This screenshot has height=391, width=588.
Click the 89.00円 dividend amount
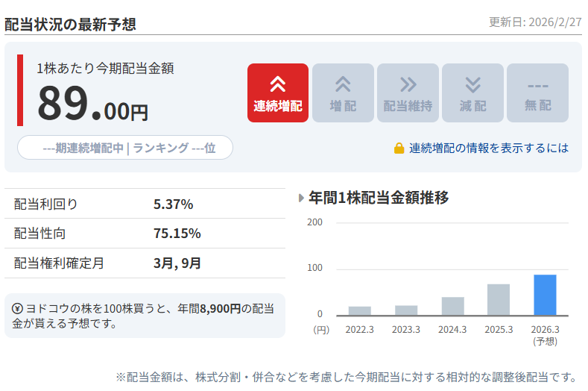point(92,103)
